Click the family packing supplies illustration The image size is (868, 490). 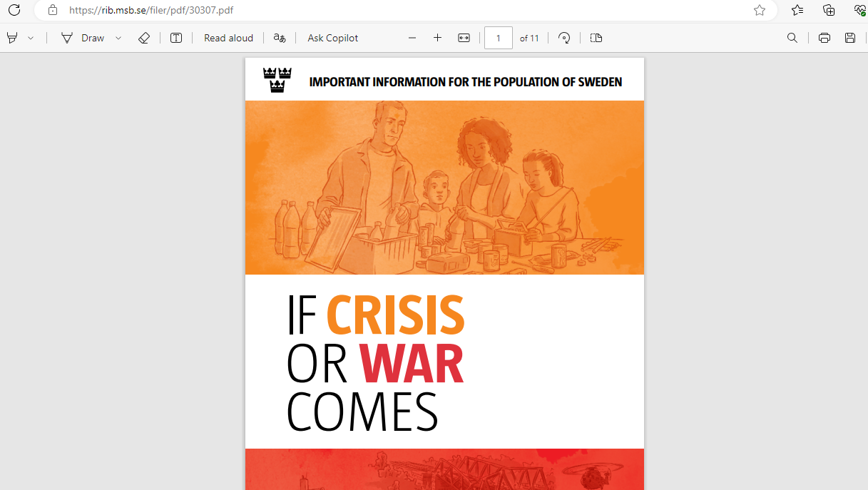444,188
